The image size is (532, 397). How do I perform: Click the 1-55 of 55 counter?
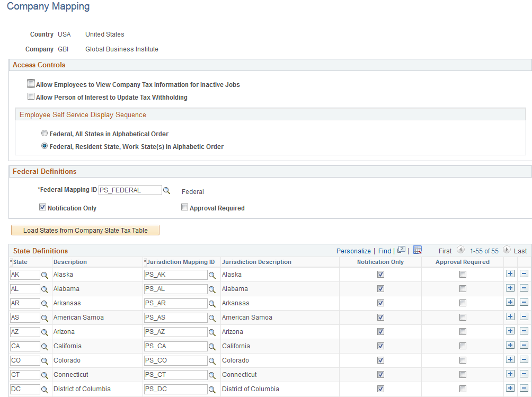484,251
